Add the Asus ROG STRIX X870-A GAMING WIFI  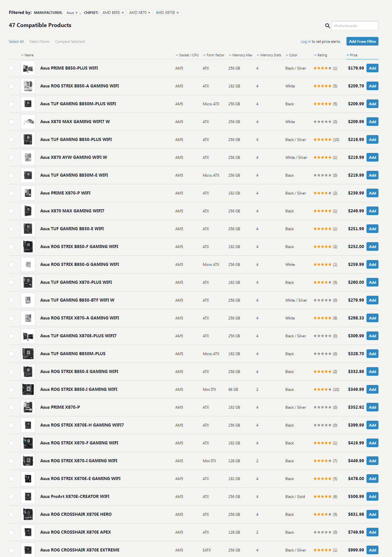(x=372, y=318)
